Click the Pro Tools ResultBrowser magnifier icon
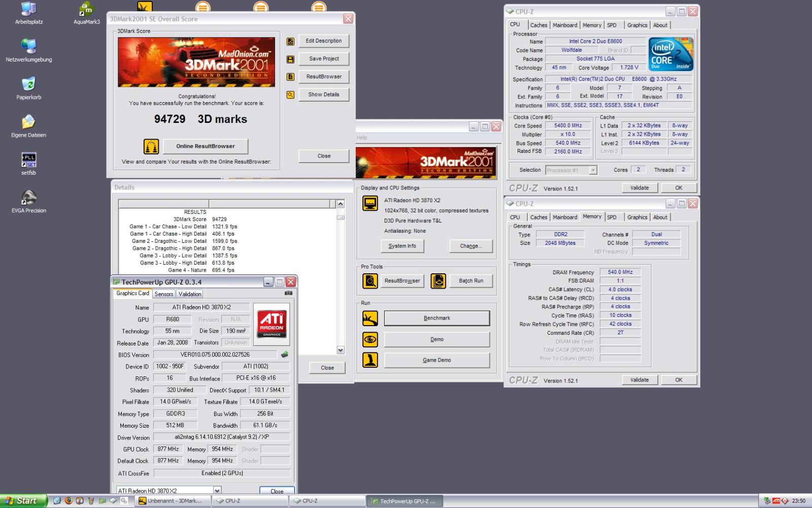Screen dimensions: 812x508 pyautogui.click(x=370, y=280)
